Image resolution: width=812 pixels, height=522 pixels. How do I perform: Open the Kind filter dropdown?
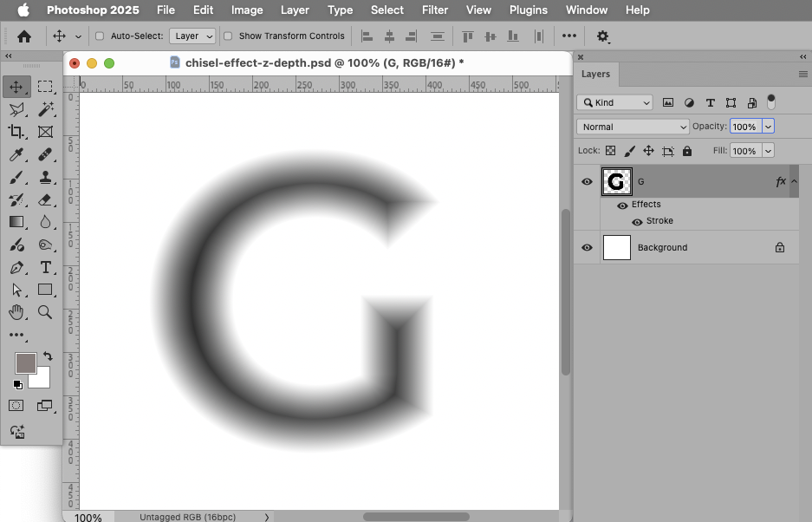(x=615, y=101)
